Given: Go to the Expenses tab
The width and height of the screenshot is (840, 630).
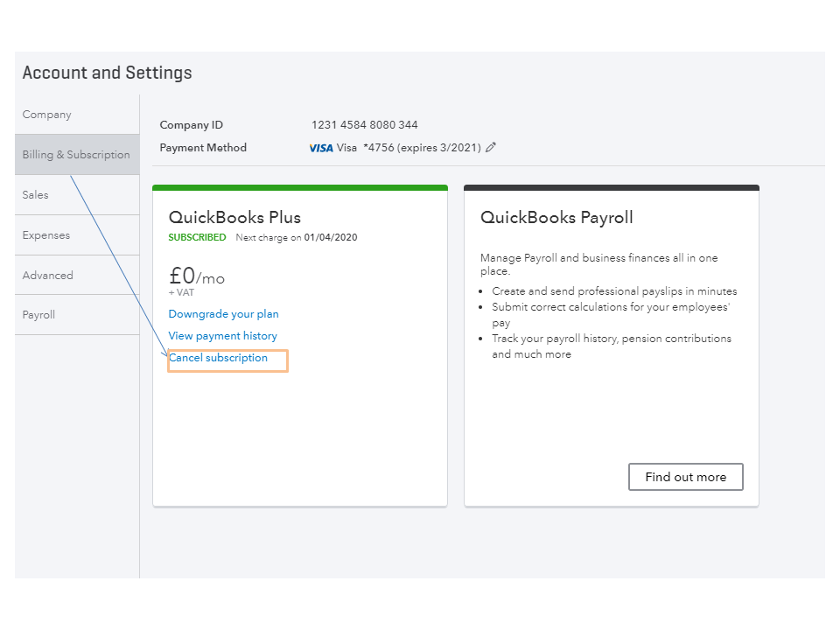Looking at the screenshot, I should tap(46, 235).
